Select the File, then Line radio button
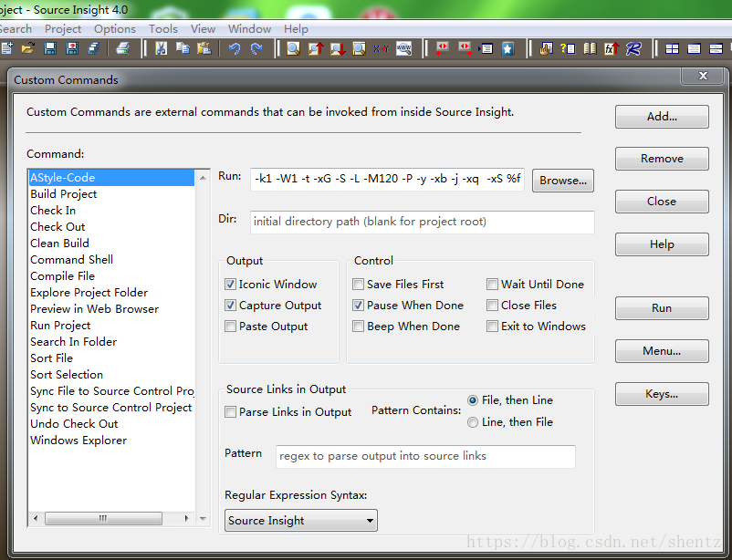The width and height of the screenshot is (732, 560). pos(473,400)
